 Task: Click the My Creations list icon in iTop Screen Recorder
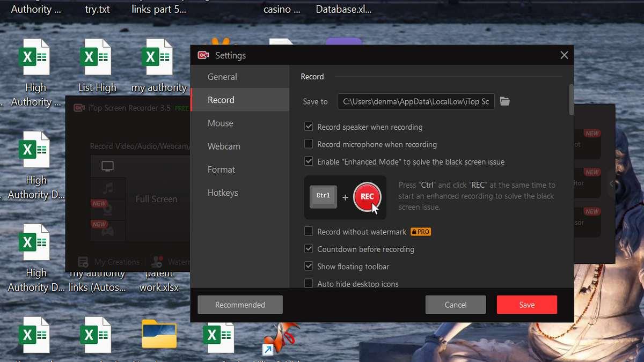coord(83,262)
